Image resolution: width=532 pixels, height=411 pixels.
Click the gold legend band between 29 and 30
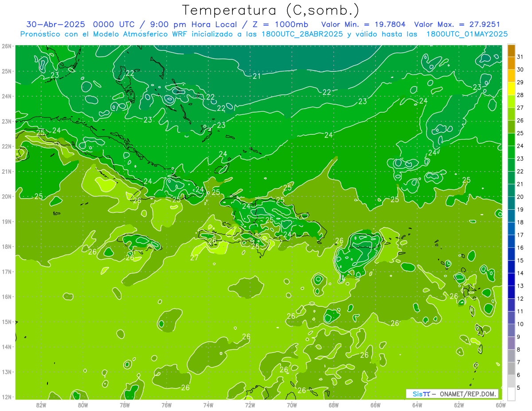click(511, 76)
